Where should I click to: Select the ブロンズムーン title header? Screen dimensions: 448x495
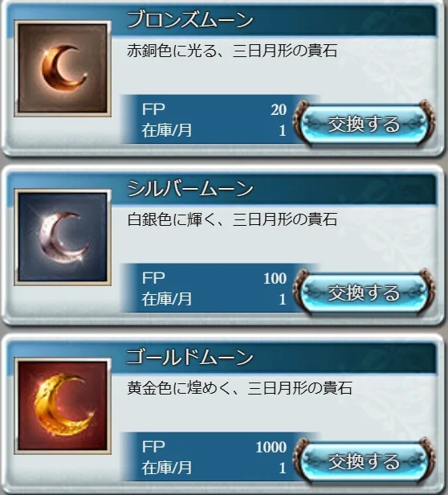pos(189,19)
